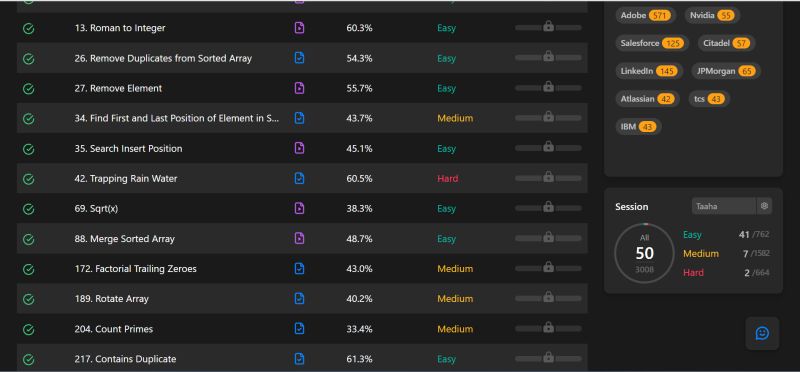Image resolution: width=800 pixels, height=372 pixels.
Task: Open video solution for Roman to Integer
Action: pos(299,28)
